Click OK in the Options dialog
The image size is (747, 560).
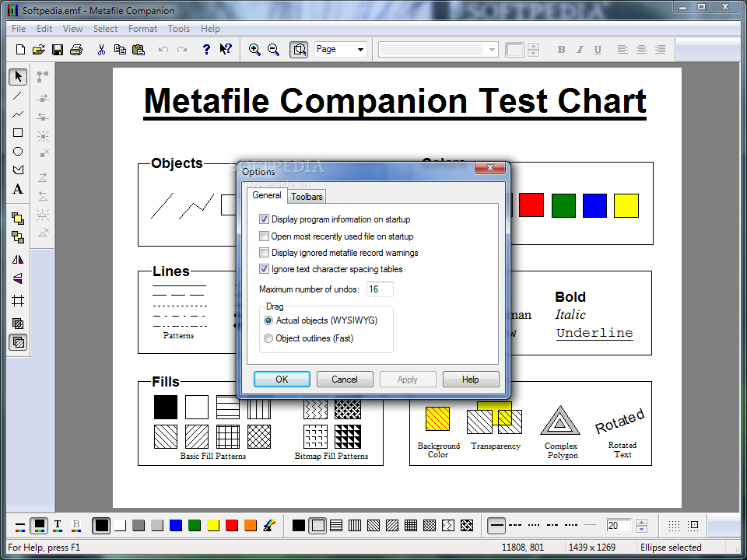[x=282, y=379]
